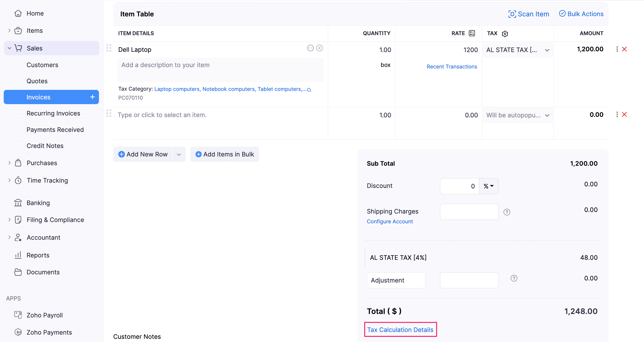Click the Reports icon in the sidebar
Viewport: 644px width, 342px height.
click(x=18, y=255)
